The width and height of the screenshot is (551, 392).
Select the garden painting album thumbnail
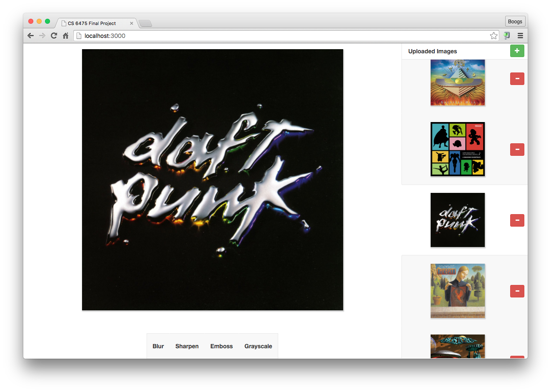tap(458, 291)
